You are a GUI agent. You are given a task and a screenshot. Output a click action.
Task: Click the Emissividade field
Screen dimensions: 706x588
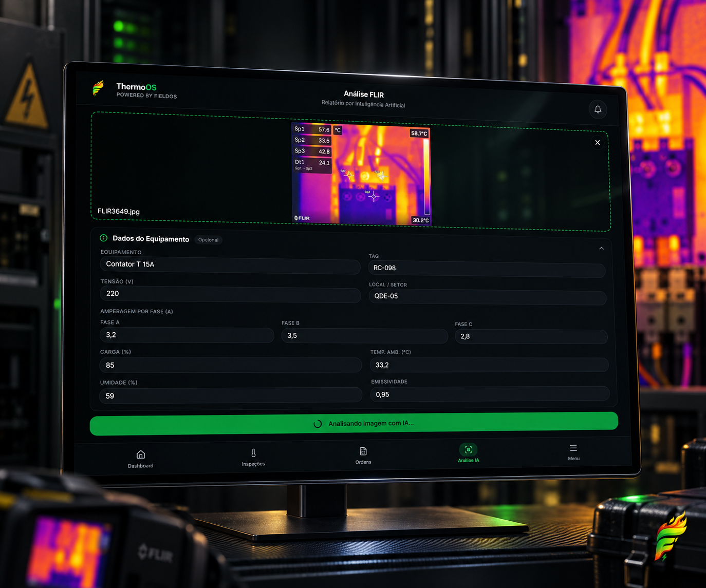pyautogui.click(x=490, y=394)
